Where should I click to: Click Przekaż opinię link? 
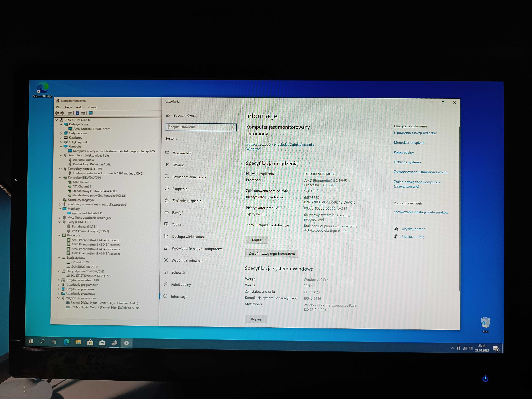point(413,237)
